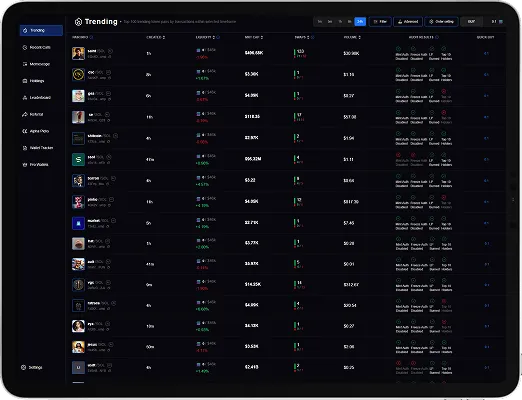The width and height of the screenshot is (522, 400).
Task: Click info icon next to Liquidity header
Action: click(218, 37)
